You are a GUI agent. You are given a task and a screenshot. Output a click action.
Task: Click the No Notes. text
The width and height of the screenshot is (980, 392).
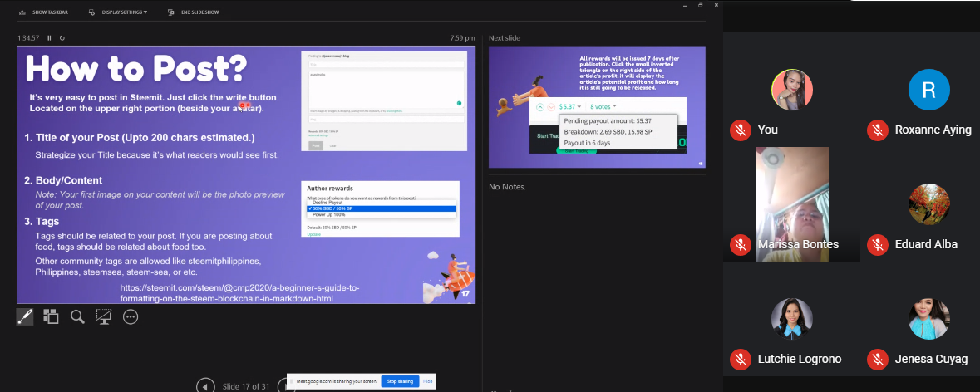click(x=508, y=187)
